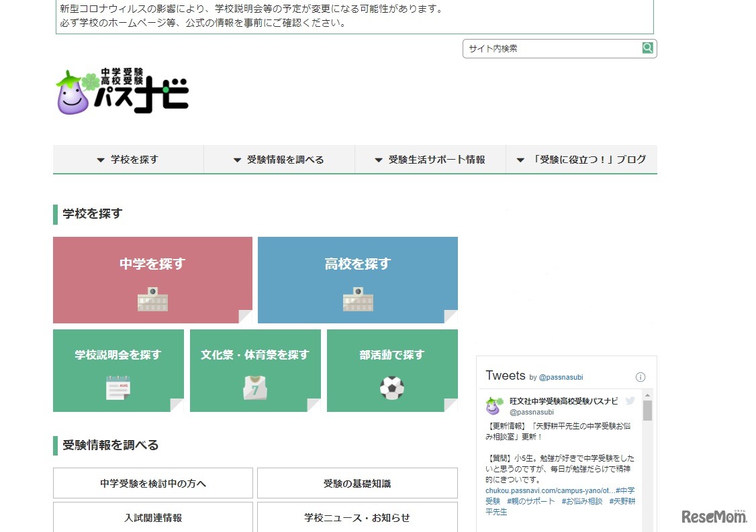Click the eggplant mascot Pasnavi logo
The image size is (756, 532).
click(122, 92)
